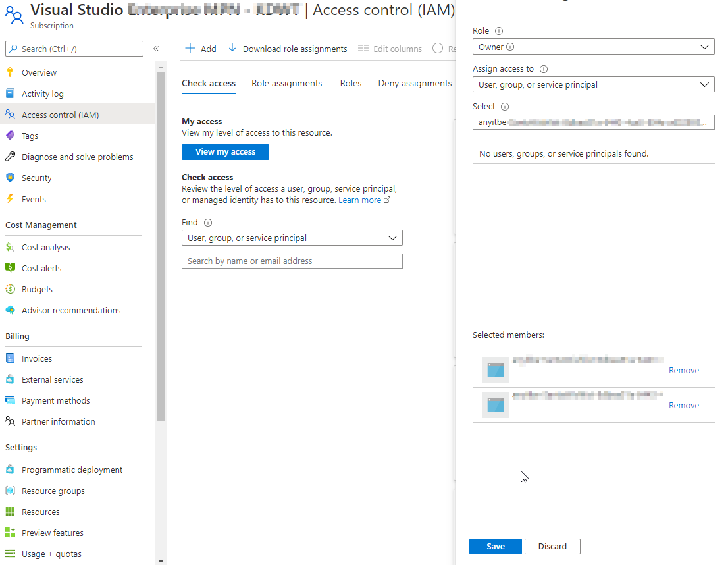The width and height of the screenshot is (728, 565).
Task: Click Preview features icon
Action: [x=11, y=533]
